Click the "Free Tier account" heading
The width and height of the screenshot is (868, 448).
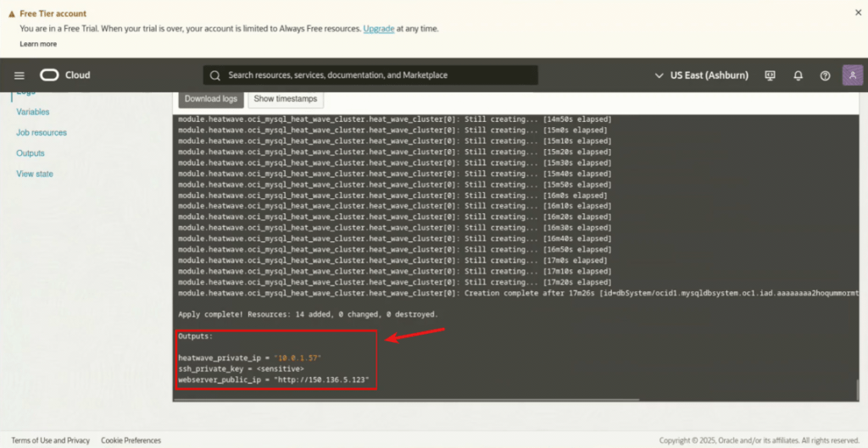click(53, 14)
